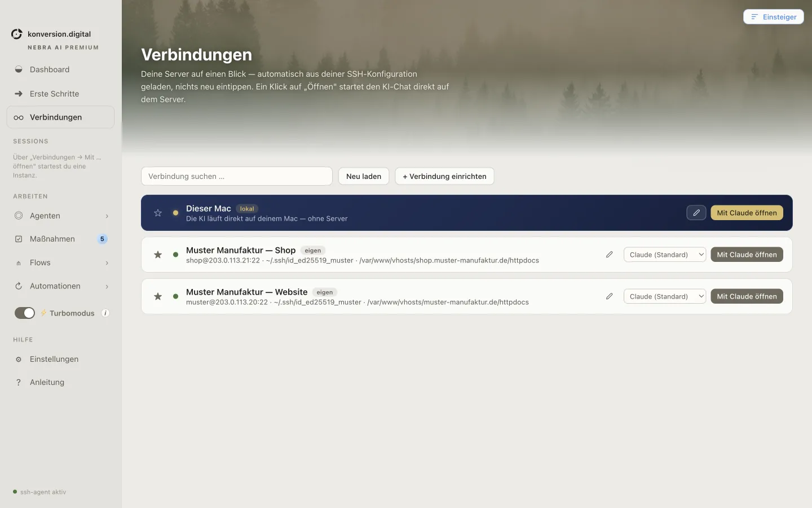The height and width of the screenshot is (508, 812).
Task: Click the Automationen refresh icon
Action: point(19,286)
